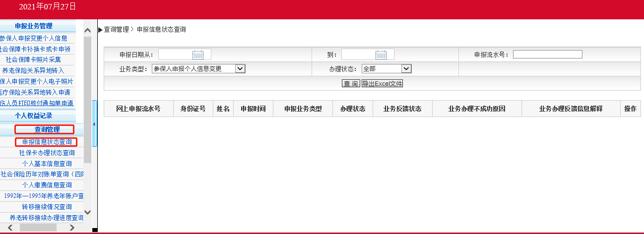Image resolution: width=644 pixels, height=234 pixels.
Task: Open 申报信息状态查询 link
Action: [x=47, y=142]
